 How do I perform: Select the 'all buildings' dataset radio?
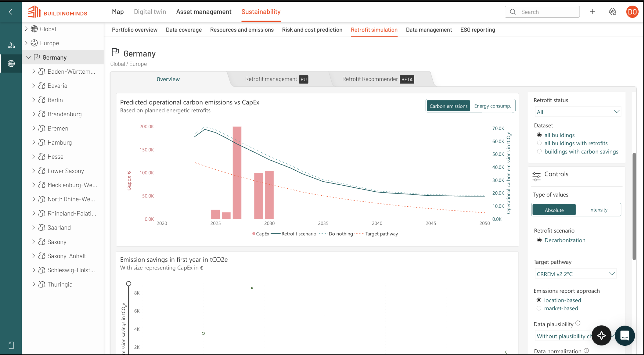click(539, 135)
